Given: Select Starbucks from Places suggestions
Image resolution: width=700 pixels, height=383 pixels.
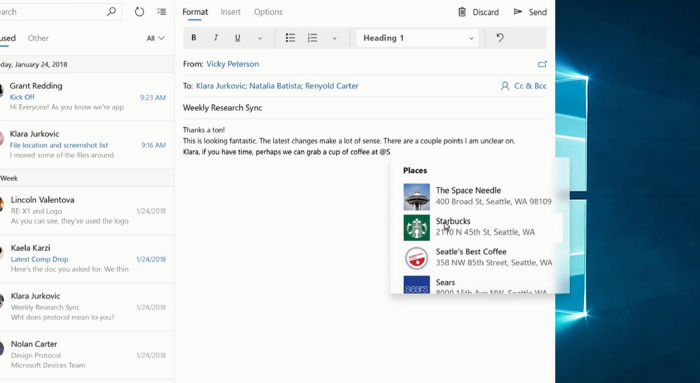Looking at the screenshot, I should (478, 227).
